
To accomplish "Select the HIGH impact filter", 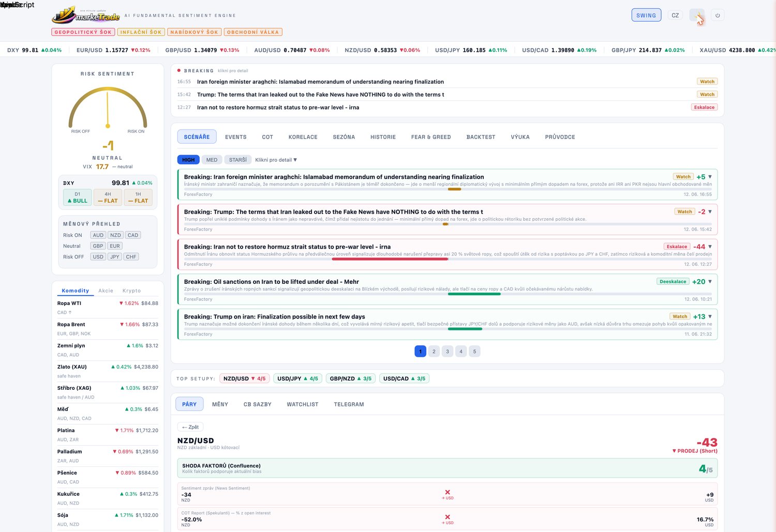I will [x=188, y=160].
